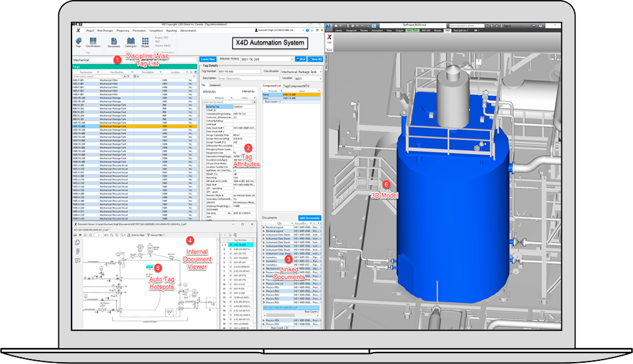Click the Save button in Tag Details
Screen dimensions: 633x364
301,60
